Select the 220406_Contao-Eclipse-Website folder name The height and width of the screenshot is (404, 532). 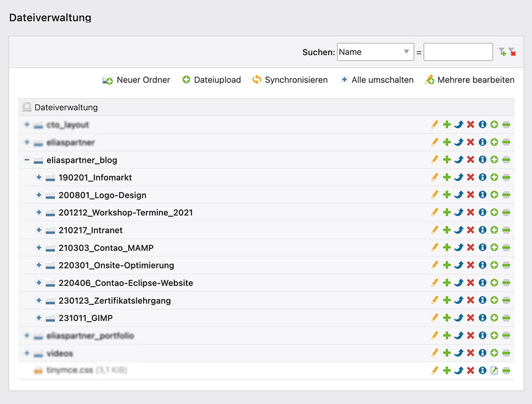126,283
